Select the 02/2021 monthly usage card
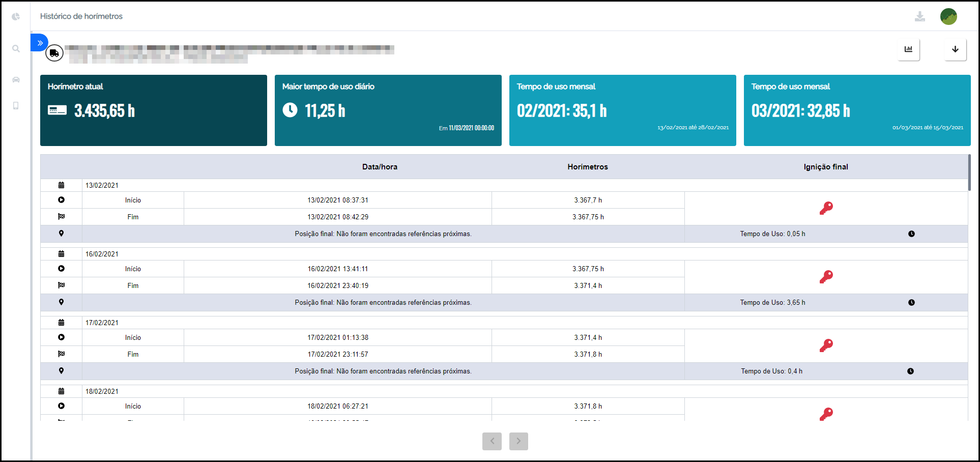The height and width of the screenshot is (462, 980). click(623, 110)
